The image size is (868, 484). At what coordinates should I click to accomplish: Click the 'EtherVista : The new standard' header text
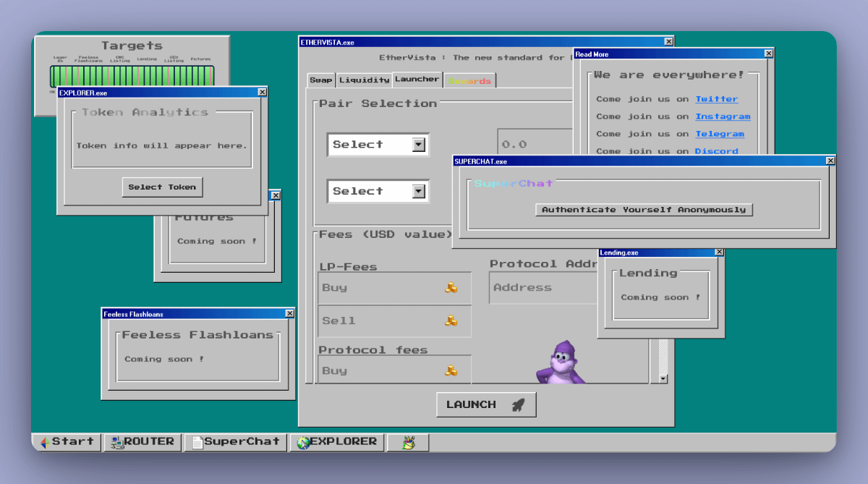[x=476, y=57]
